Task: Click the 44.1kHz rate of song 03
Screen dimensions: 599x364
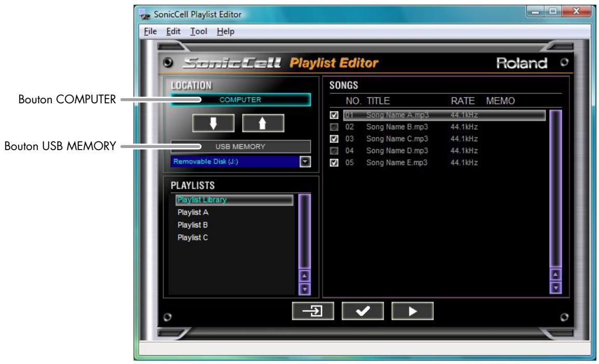Action: coord(464,139)
